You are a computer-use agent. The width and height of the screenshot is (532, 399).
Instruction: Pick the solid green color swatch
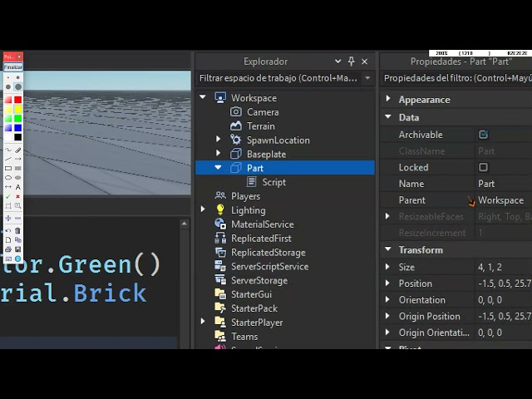click(18, 118)
